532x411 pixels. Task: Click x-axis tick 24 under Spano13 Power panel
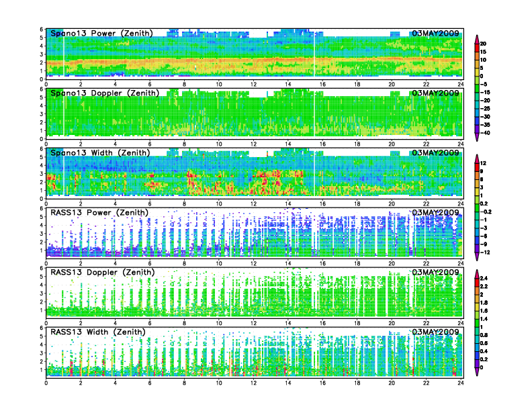(461, 84)
